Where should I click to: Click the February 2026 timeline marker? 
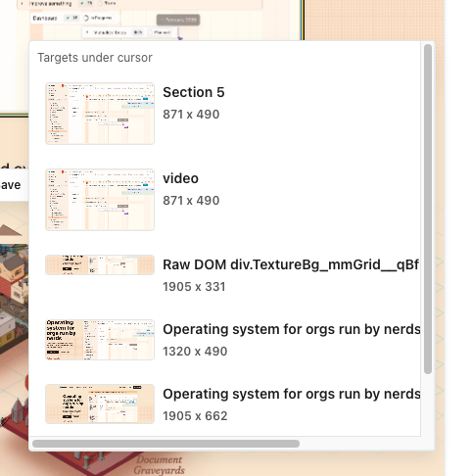[x=178, y=20]
